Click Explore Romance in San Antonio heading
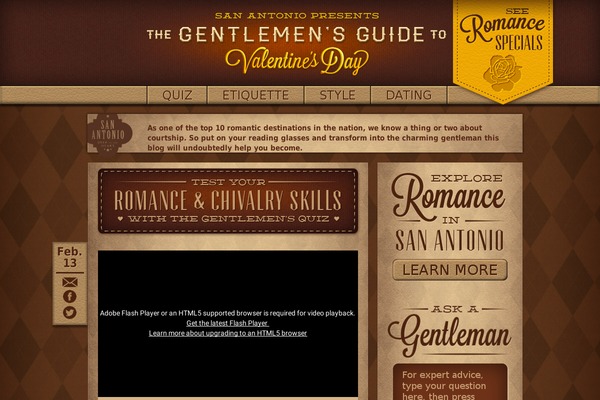 449,213
